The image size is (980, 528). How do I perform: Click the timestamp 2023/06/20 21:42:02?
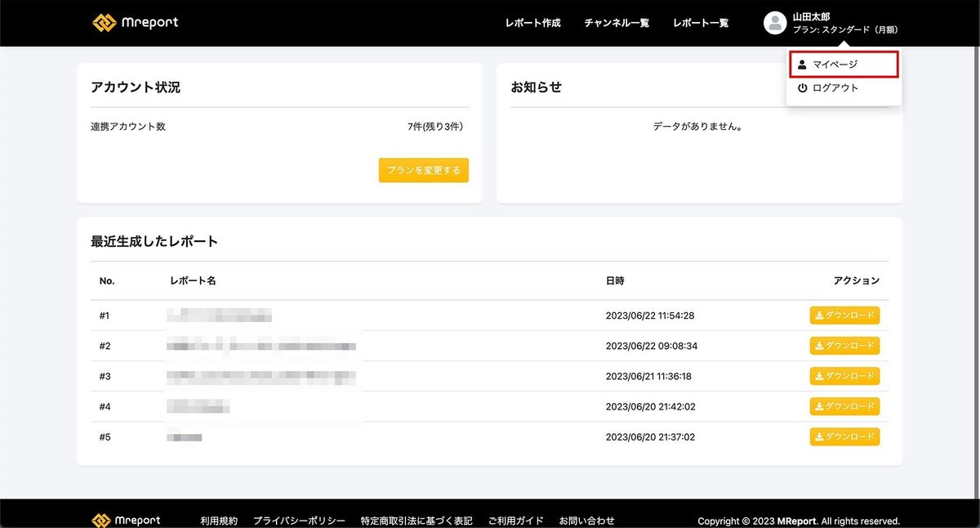pyautogui.click(x=650, y=406)
